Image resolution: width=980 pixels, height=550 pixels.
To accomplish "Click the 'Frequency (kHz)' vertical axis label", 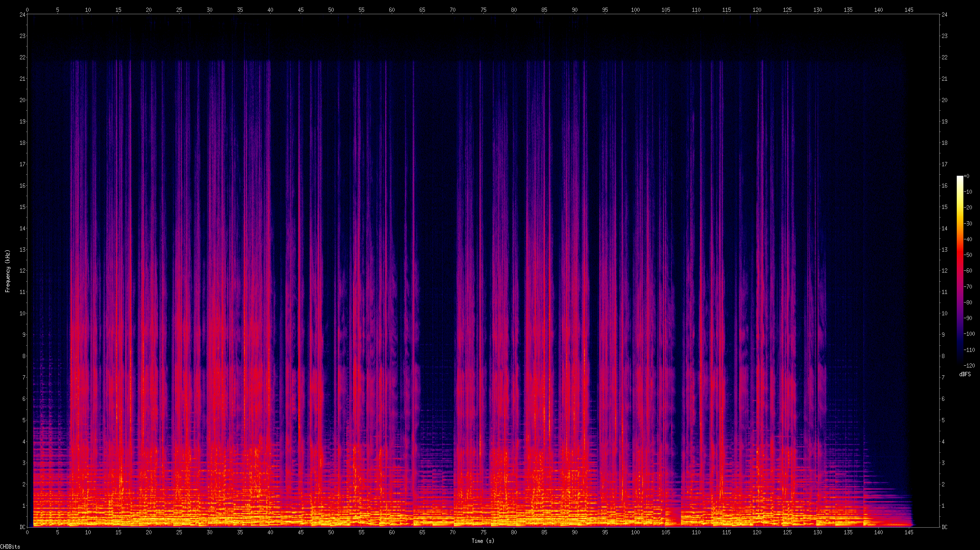I will pyautogui.click(x=8, y=271).
